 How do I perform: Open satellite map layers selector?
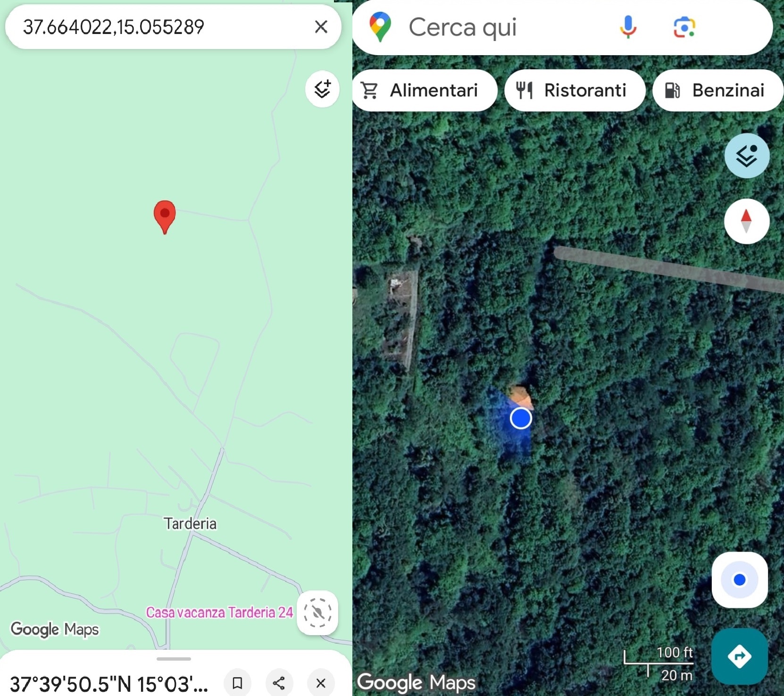tap(747, 156)
